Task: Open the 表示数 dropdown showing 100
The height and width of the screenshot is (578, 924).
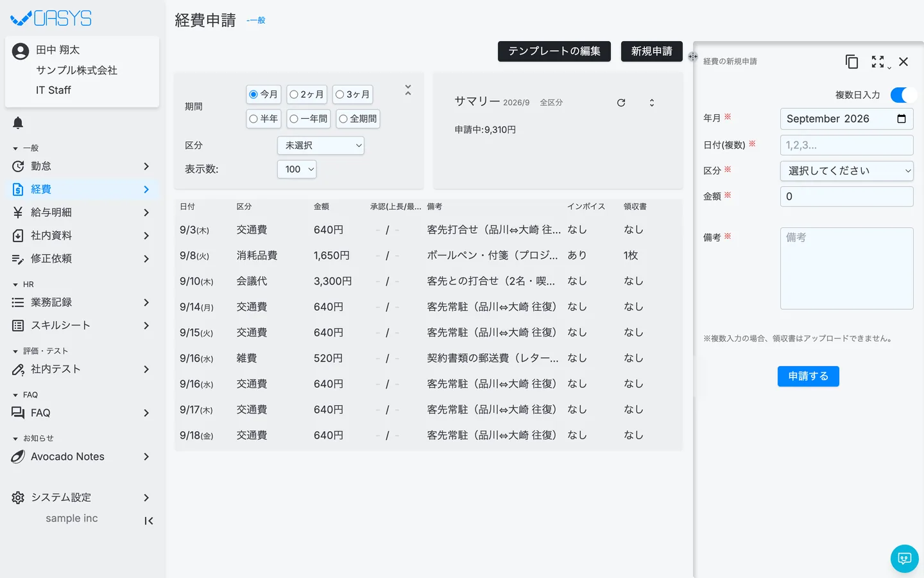Action: pyautogui.click(x=297, y=170)
